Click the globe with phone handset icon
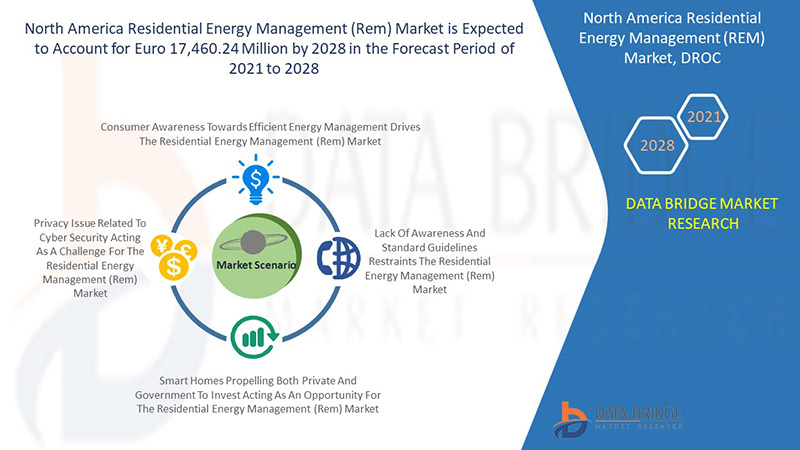800x450 pixels. tap(338, 258)
